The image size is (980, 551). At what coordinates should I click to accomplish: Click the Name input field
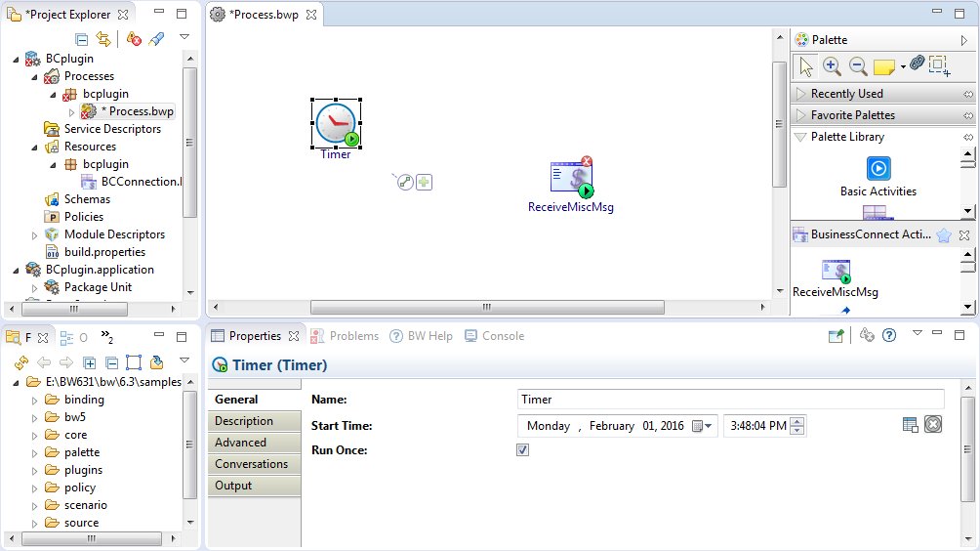tap(731, 400)
